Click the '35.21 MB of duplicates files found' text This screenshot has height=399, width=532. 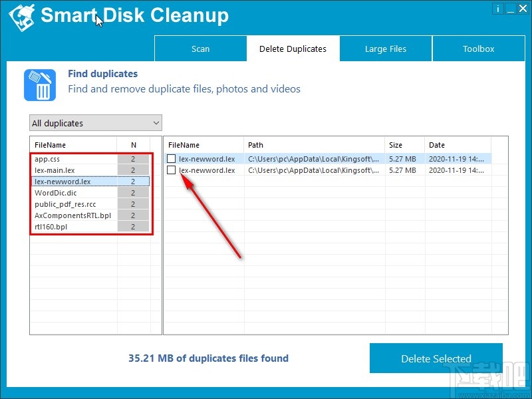pos(208,358)
